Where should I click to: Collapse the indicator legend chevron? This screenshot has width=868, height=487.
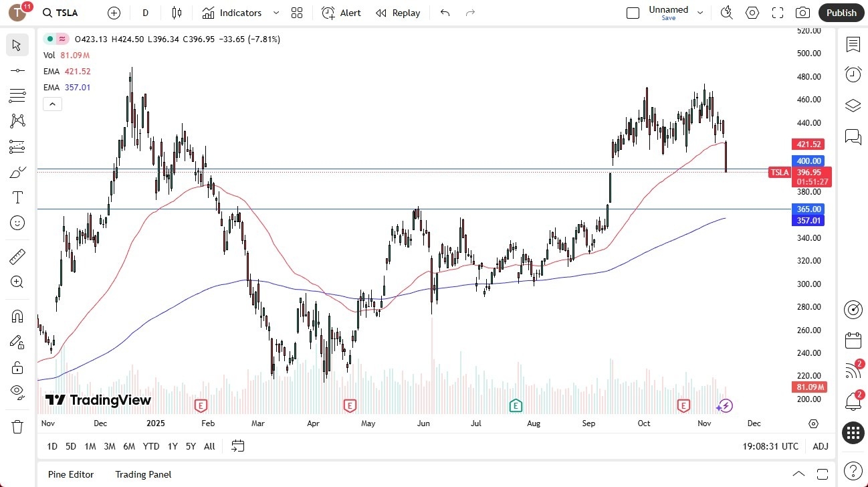(52, 104)
